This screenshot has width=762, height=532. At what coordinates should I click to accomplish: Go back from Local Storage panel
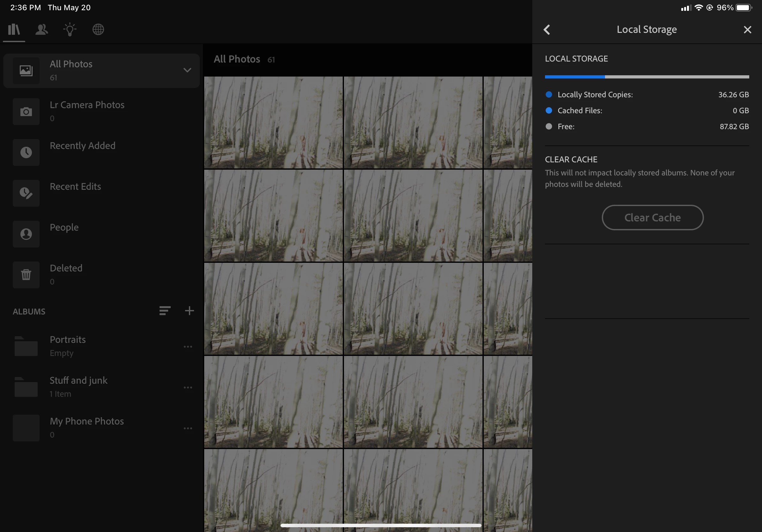coord(547,30)
